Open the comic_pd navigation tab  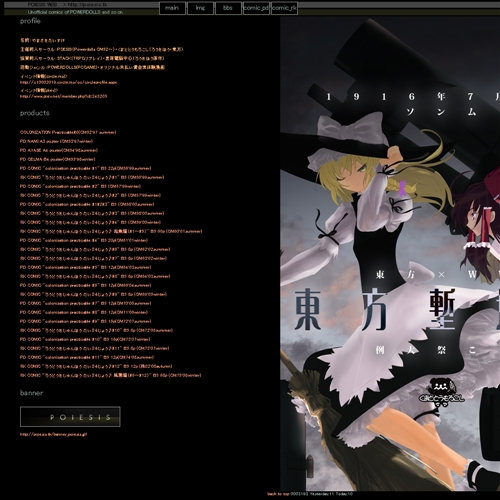tap(256, 8)
